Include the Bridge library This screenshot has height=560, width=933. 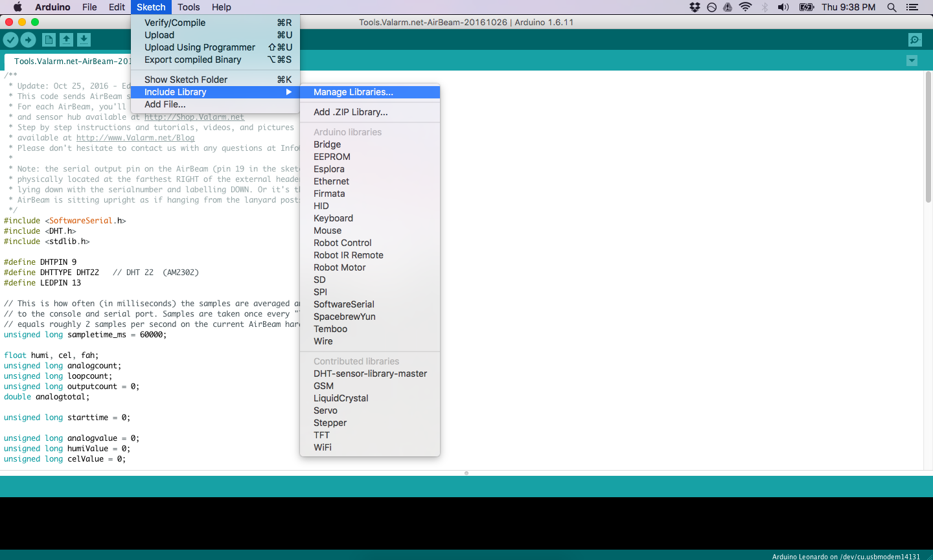370,144
